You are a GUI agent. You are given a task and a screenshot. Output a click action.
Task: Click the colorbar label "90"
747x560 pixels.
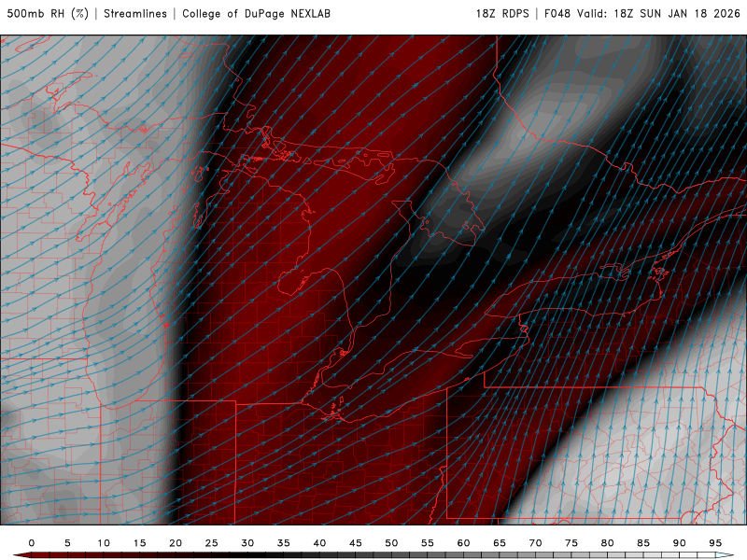[x=680, y=543]
